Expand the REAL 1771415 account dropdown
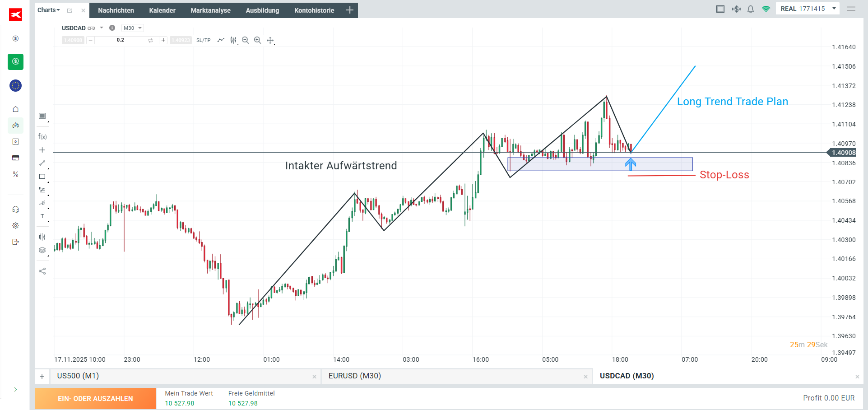Viewport: 868px width, 410px height. [834, 9]
